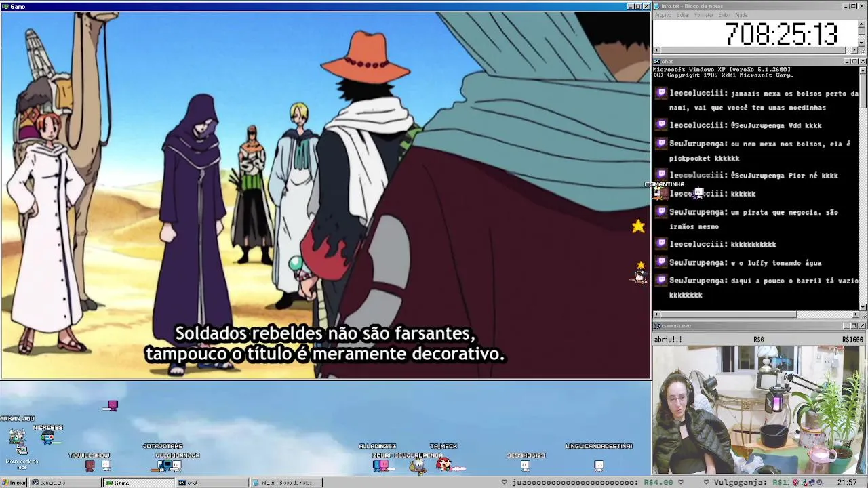Click the scroll up arrow in Bloco de notas
Viewport: 868px width, 488px height.
tap(863, 22)
